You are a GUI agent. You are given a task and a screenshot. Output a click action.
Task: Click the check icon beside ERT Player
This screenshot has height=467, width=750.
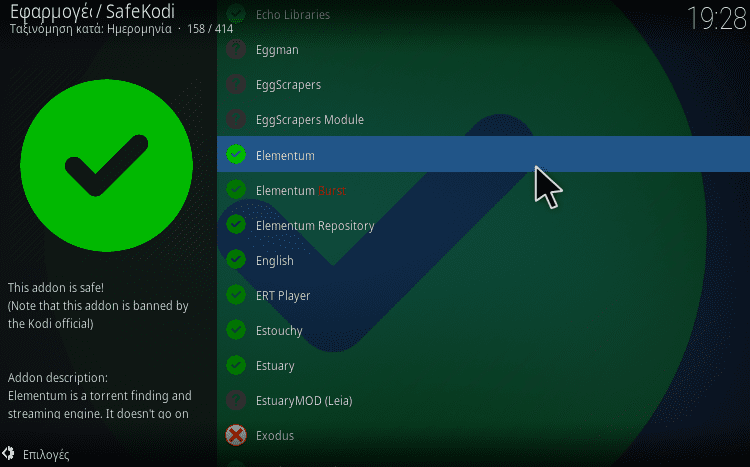236,295
